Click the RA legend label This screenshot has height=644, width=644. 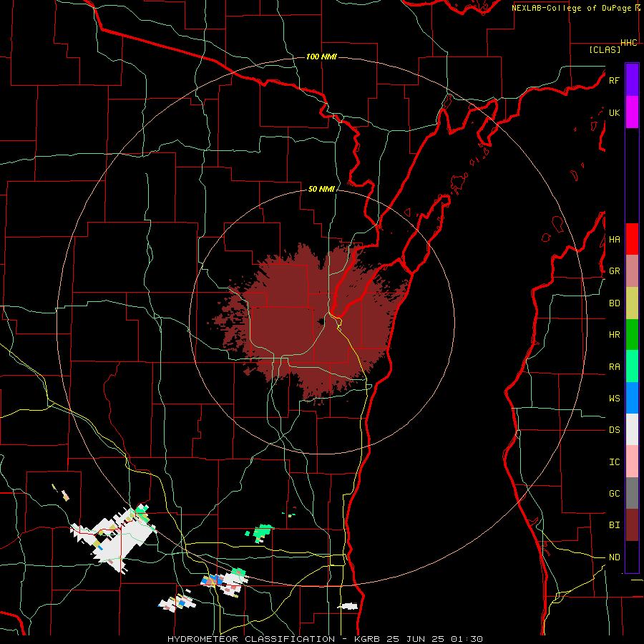tap(615, 366)
